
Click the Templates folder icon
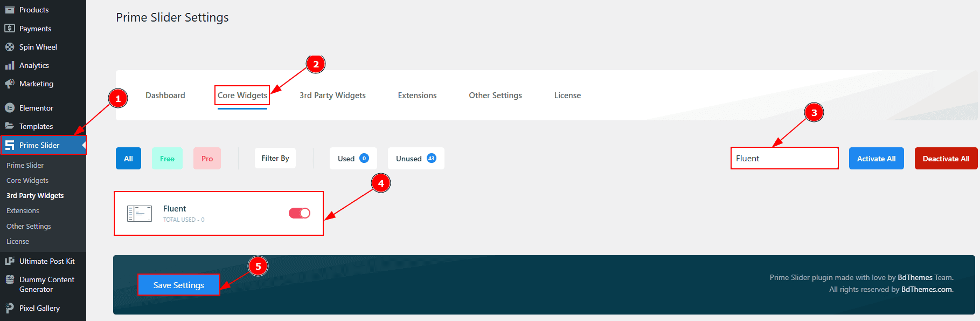pyautogui.click(x=10, y=126)
